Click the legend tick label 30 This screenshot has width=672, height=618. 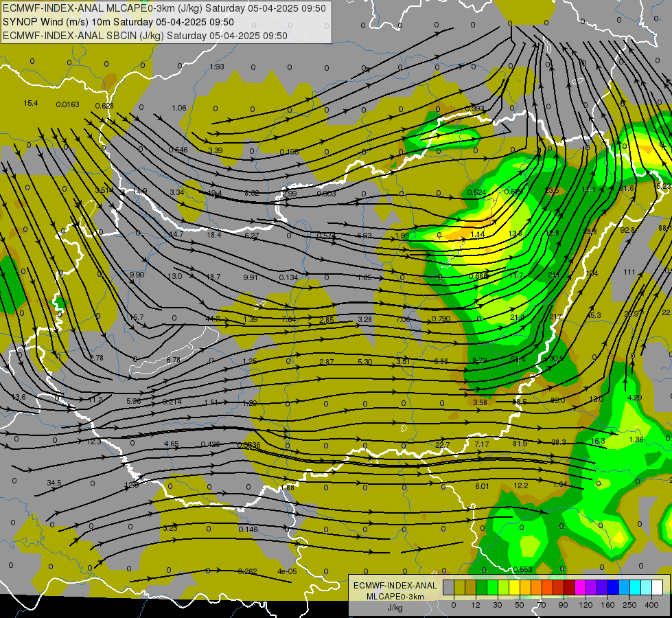[x=498, y=605]
